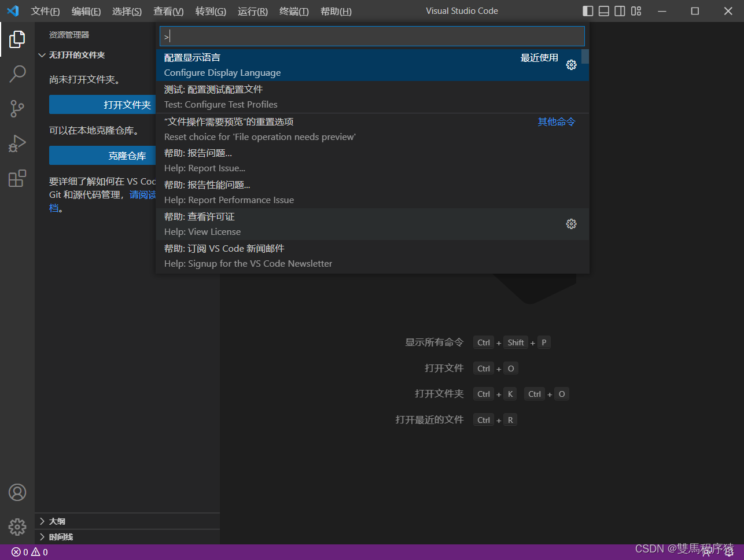Click gear for Configure Display Language command
This screenshot has width=744, height=560.
571,65
